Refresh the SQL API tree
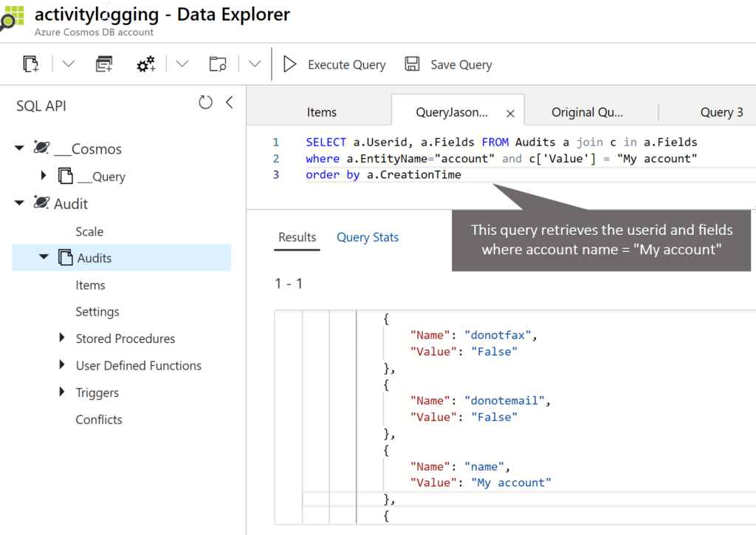The height and width of the screenshot is (535, 756). (x=206, y=103)
